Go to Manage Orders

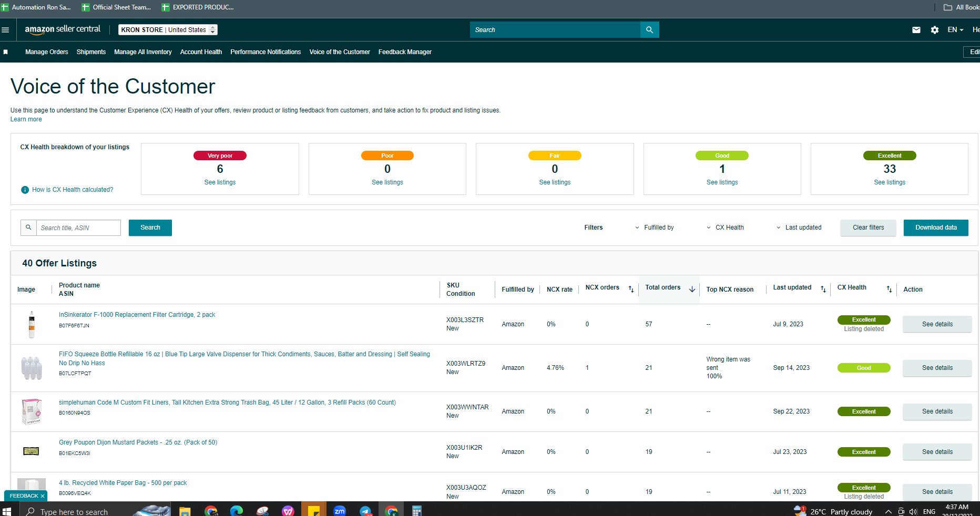47,52
